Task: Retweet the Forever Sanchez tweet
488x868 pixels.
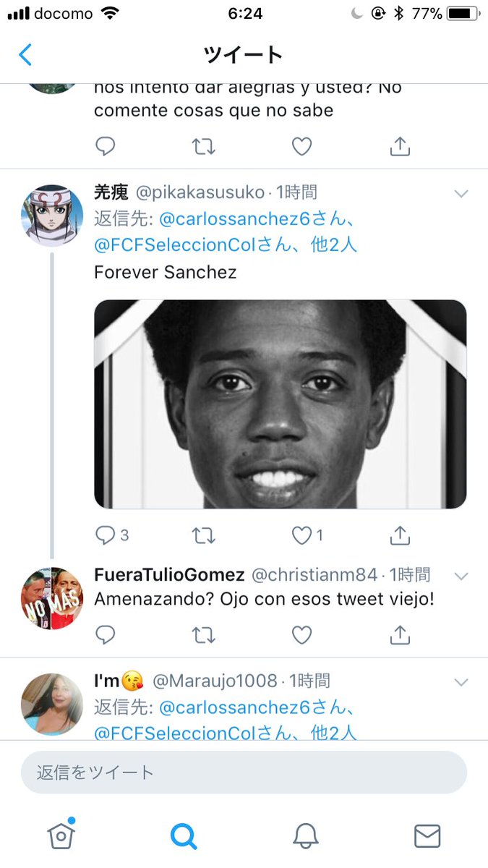Action: tap(204, 535)
